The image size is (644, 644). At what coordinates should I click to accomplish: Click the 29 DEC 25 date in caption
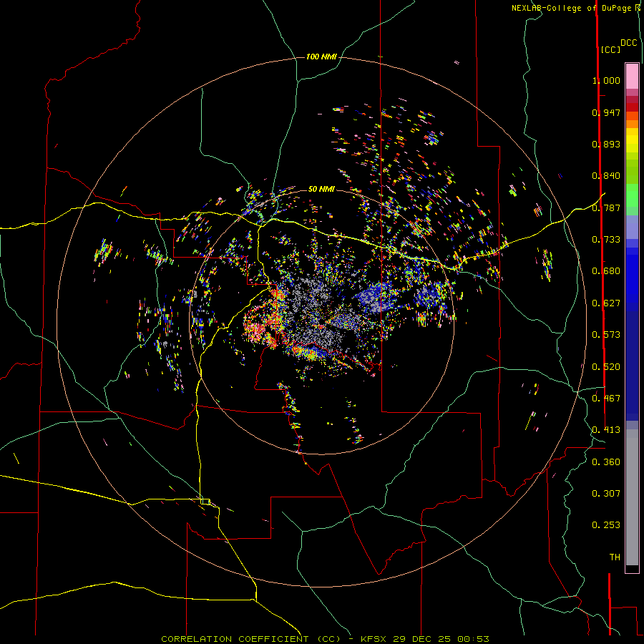coord(421,639)
